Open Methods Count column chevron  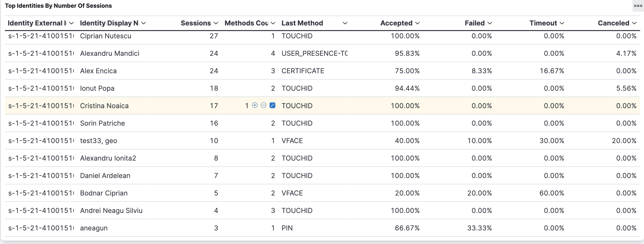pyautogui.click(x=273, y=23)
